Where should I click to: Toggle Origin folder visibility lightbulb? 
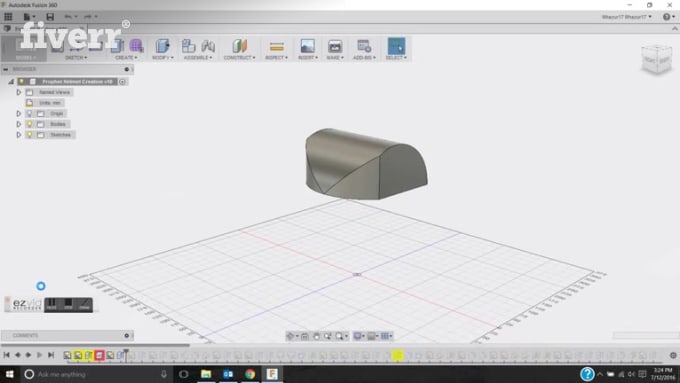pyautogui.click(x=29, y=114)
